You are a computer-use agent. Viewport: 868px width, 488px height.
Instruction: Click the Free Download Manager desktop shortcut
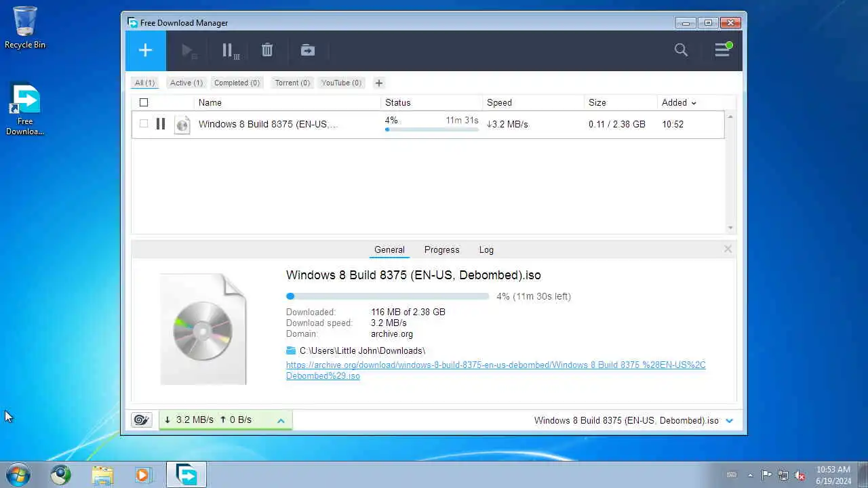click(x=25, y=110)
